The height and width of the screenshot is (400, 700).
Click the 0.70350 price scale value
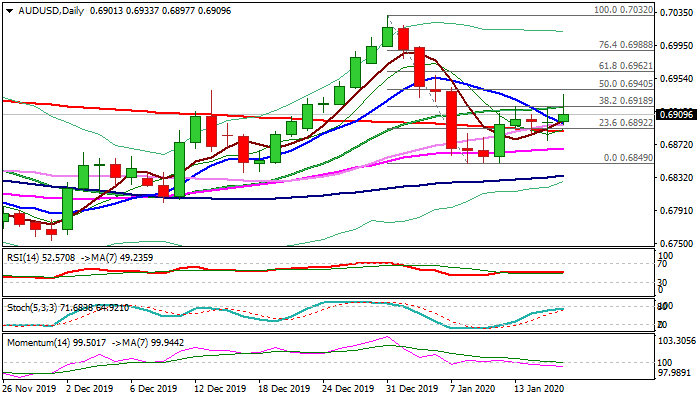point(674,12)
